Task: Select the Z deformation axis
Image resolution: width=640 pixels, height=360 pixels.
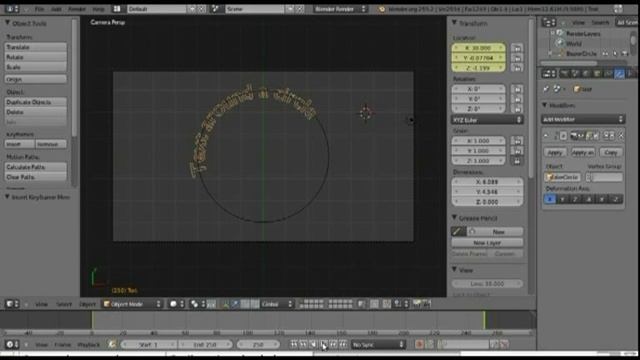Action: (x=576, y=199)
